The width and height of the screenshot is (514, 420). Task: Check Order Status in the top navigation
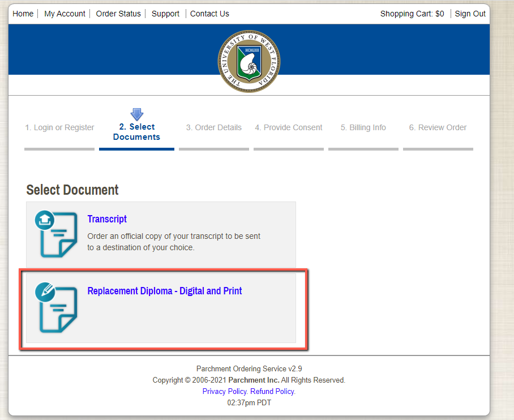click(x=118, y=14)
